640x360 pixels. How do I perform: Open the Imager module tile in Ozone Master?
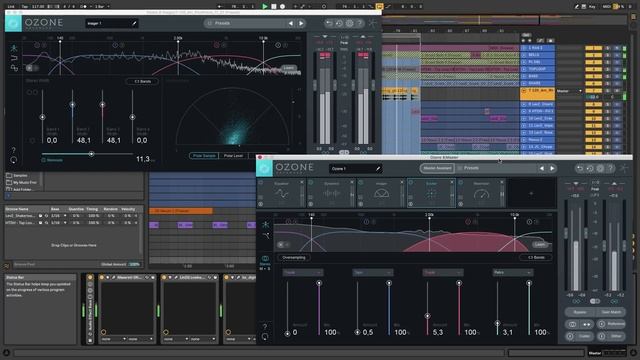click(x=381, y=193)
